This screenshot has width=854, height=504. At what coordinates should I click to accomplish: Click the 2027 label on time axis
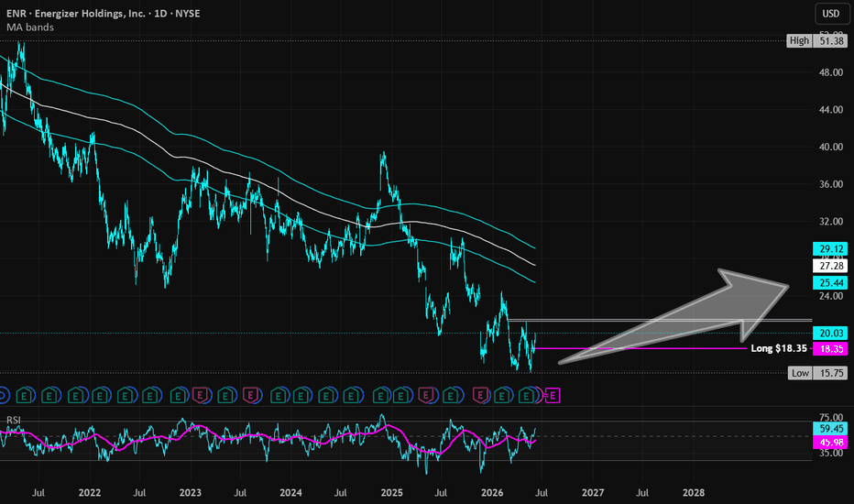click(x=593, y=493)
